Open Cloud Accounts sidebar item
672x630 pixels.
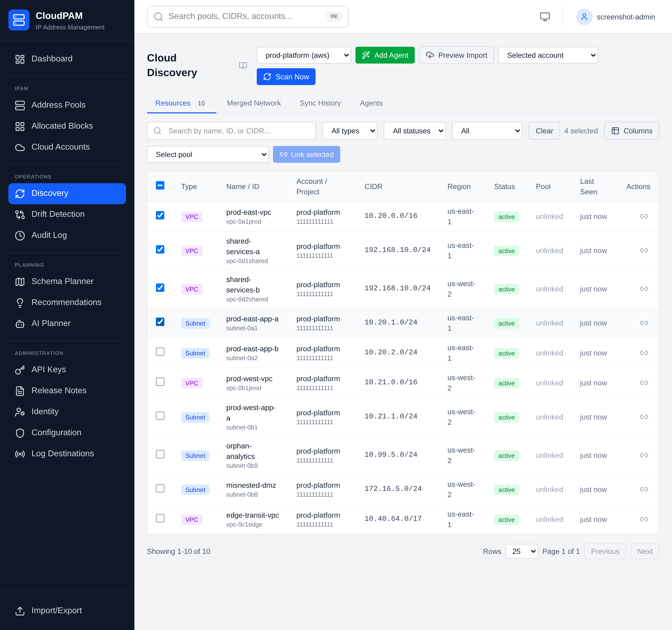pos(67,147)
